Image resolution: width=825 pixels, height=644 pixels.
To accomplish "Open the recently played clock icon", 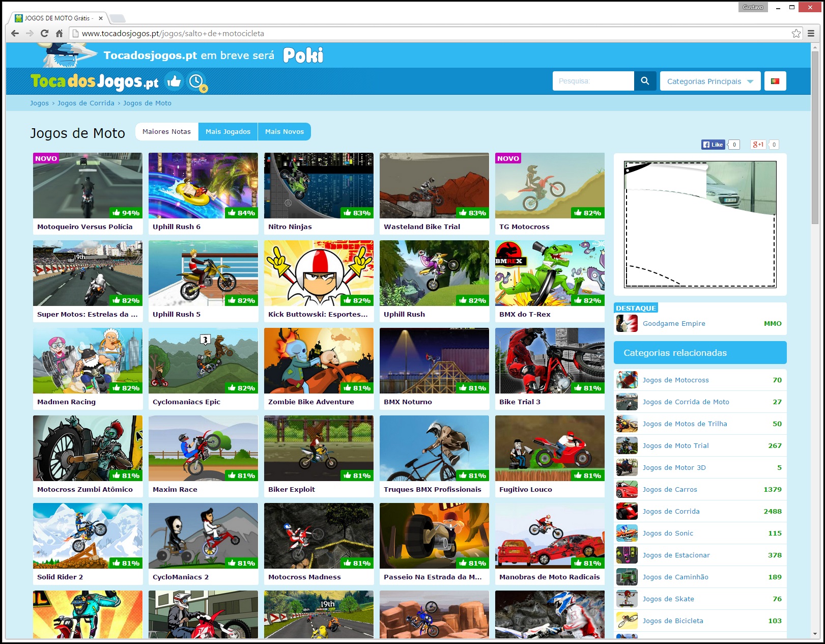I will coord(196,81).
